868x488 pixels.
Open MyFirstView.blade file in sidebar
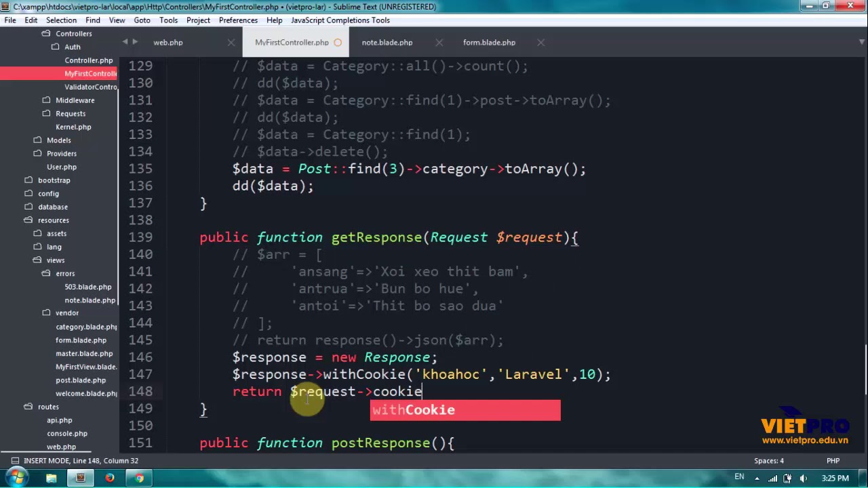point(86,367)
